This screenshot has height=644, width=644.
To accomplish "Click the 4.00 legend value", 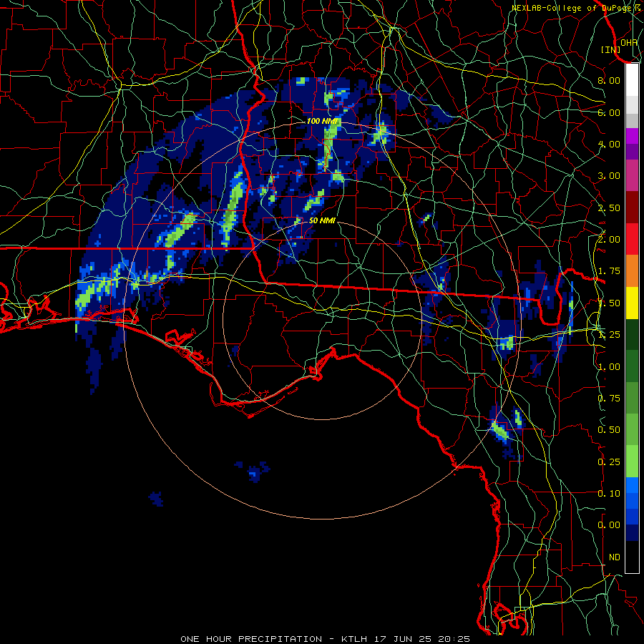I will [x=609, y=144].
